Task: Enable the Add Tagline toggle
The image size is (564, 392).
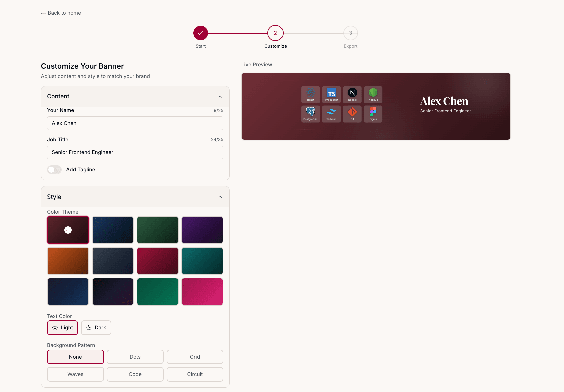Action: [54, 169]
